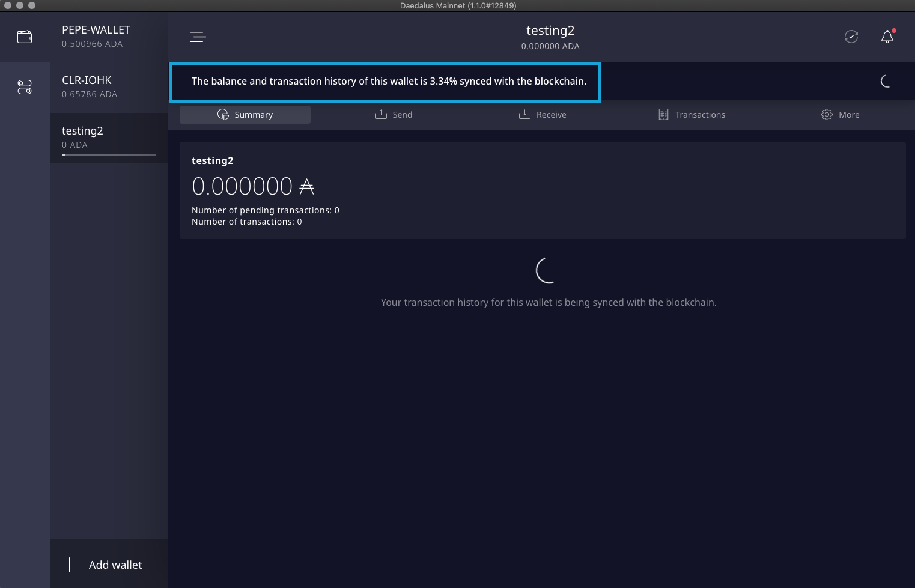Click the plus icon beside Add wallet
This screenshot has width=915, height=588.
pyautogui.click(x=70, y=565)
